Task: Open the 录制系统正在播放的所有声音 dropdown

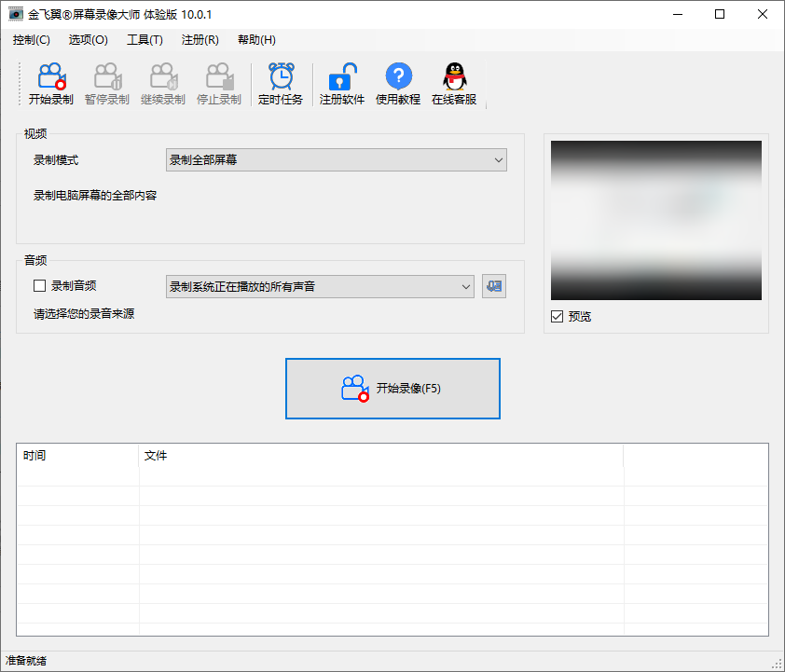Action: (x=320, y=287)
